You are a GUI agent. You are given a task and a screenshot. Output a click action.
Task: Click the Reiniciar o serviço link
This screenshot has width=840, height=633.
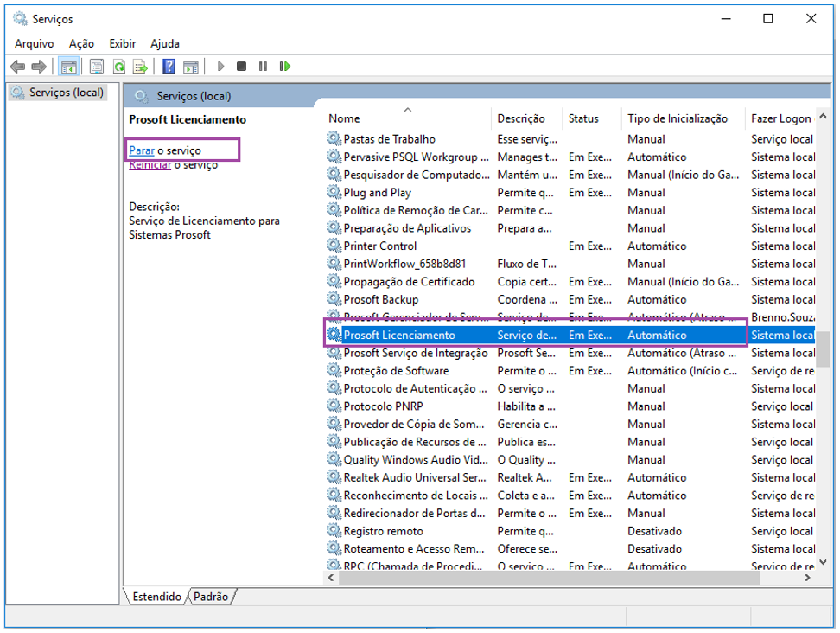pos(174,165)
